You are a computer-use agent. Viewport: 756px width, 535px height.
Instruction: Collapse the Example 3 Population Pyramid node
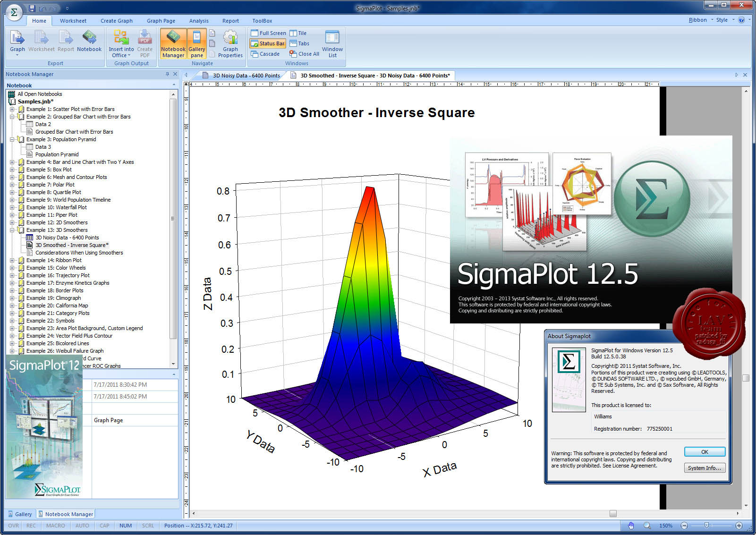tap(12, 139)
